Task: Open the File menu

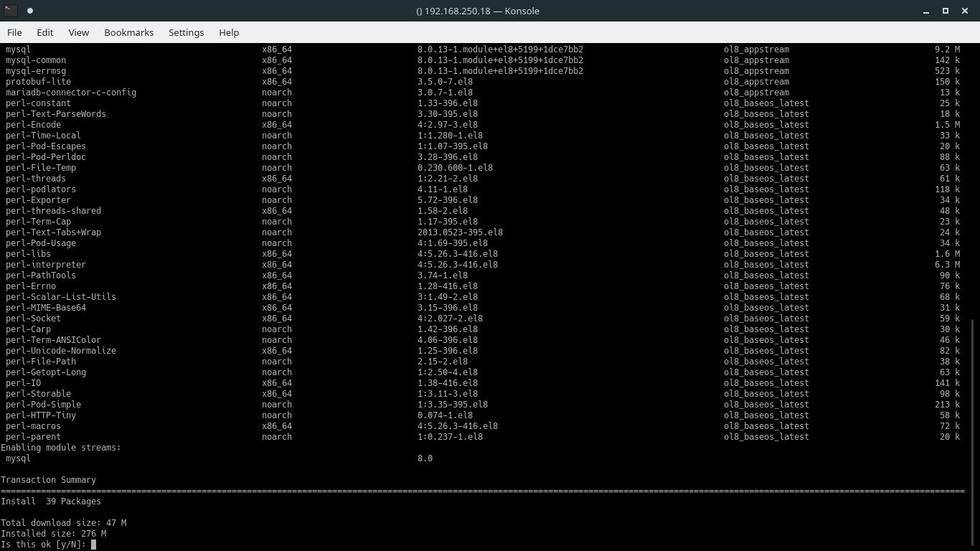Action: [14, 32]
